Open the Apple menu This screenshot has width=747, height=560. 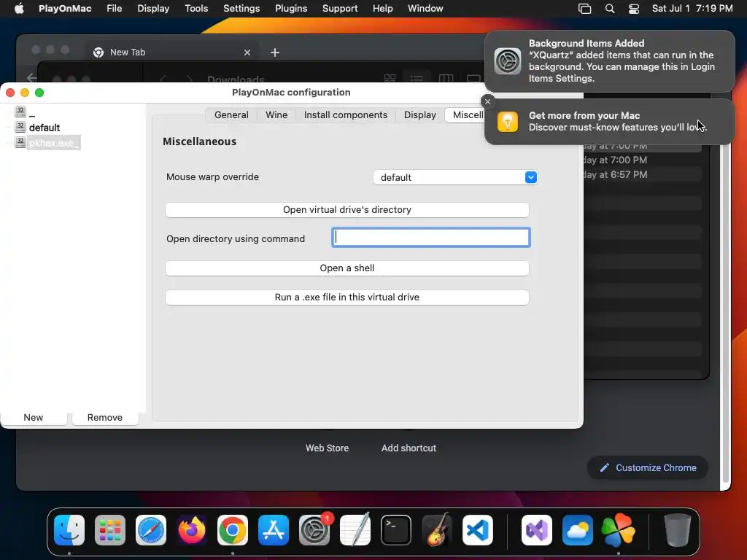point(19,8)
